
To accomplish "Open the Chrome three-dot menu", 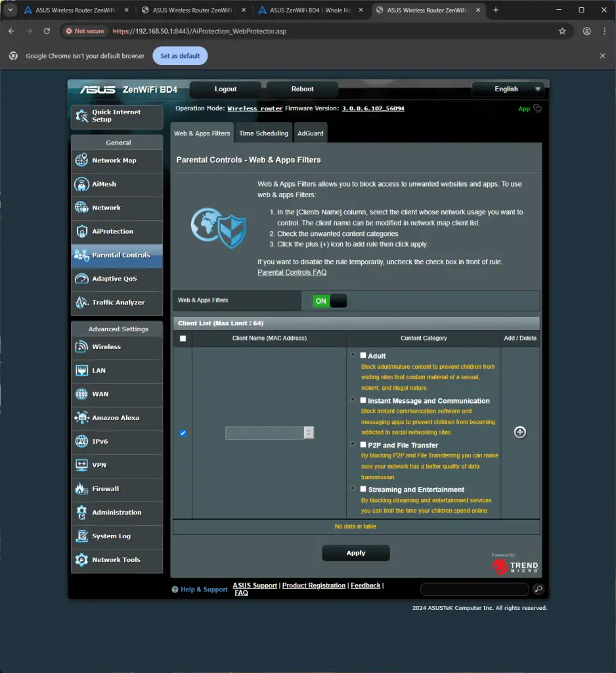I will coord(604,31).
